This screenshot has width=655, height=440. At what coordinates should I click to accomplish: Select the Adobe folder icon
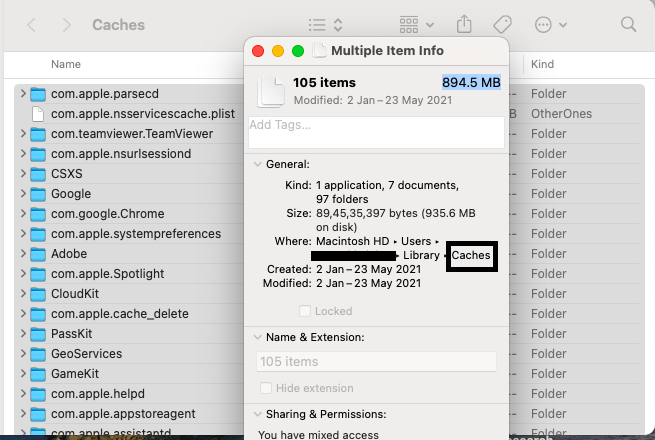coord(38,254)
